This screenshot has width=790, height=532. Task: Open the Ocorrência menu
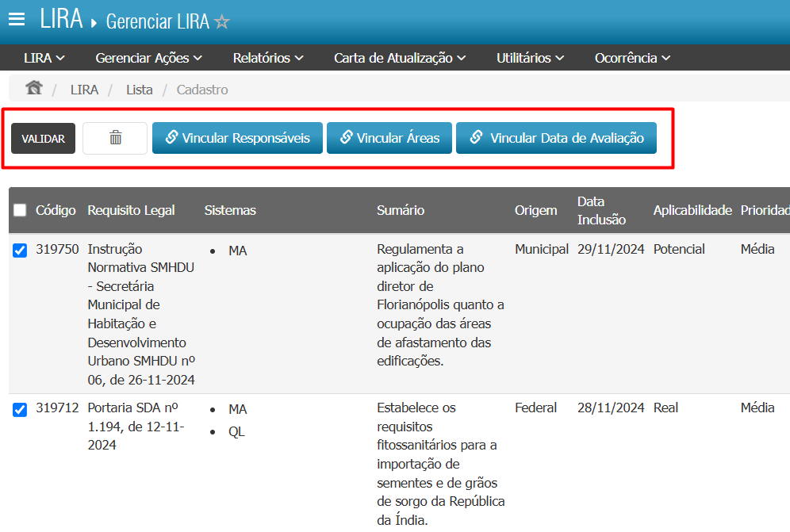[633, 58]
